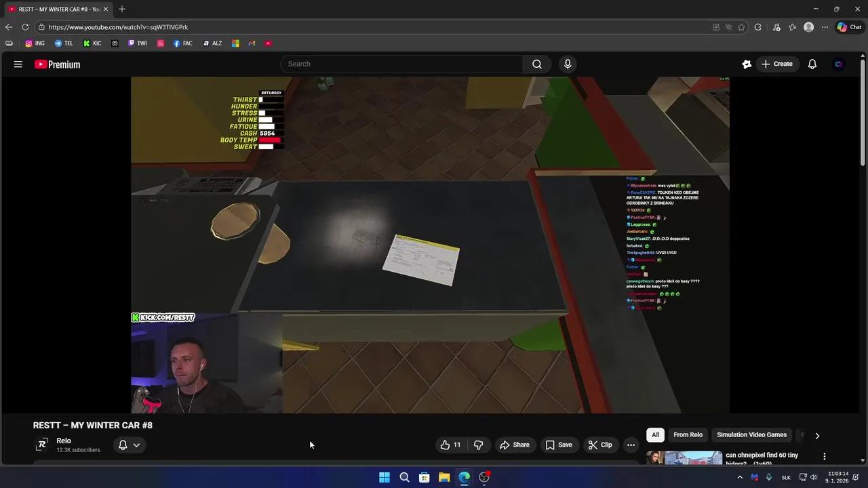Open the apps grid icon in address bar
Image resolution: width=868 pixels, height=488 pixels.
tap(715, 27)
